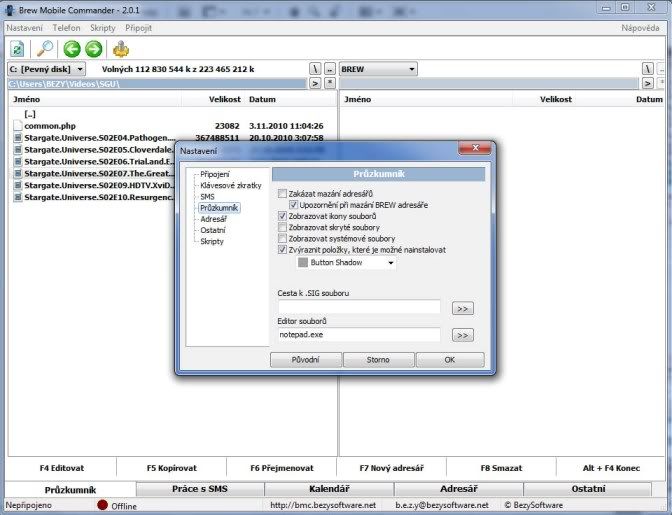Switch to the Adresář bottom tab
672x515 pixels.
point(459,489)
